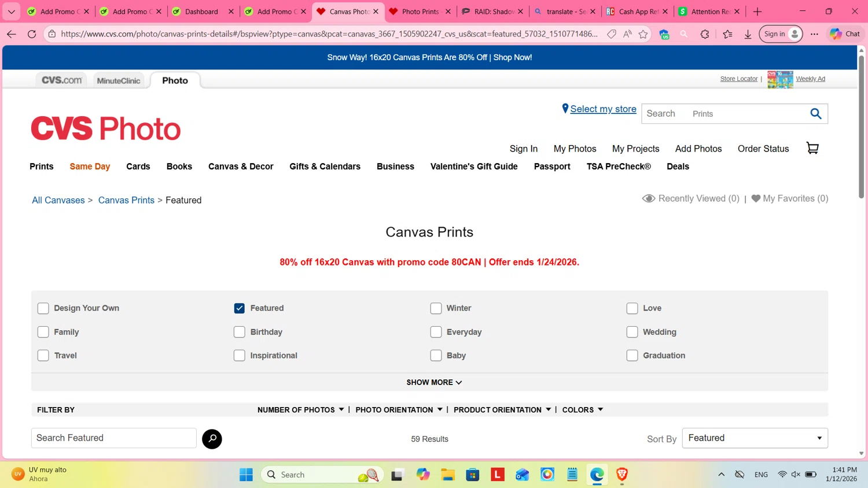Open new browser tab with plus icon
The width and height of the screenshot is (868, 488).
(757, 12)
